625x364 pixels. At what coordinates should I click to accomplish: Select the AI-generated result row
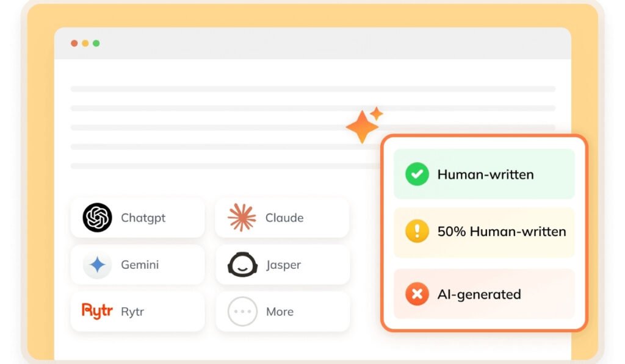pyautogui.click(x=484, y=294)
